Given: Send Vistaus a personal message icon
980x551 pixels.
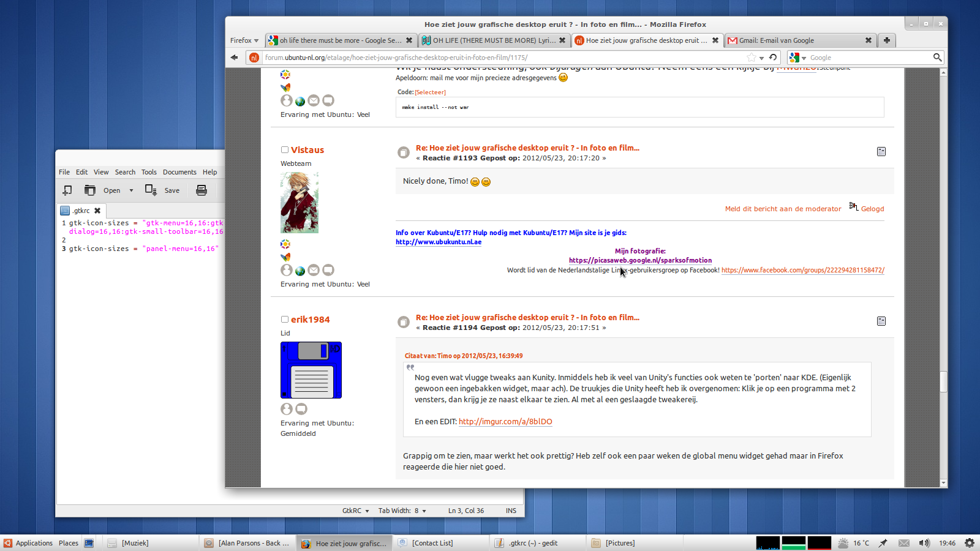Looking at the screenshot, I should (x=328, y=270).
